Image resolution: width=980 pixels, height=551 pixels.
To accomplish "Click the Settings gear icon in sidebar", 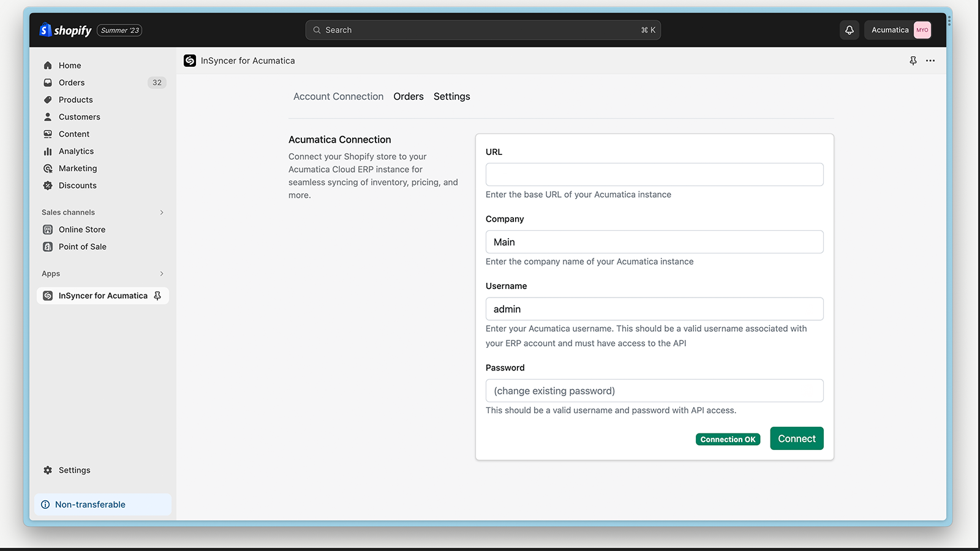I will coord(48,470).
